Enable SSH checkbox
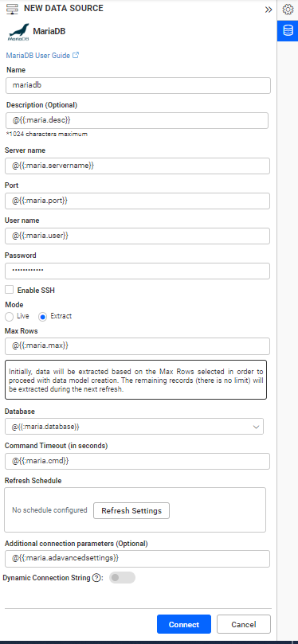 pos(9,290)
